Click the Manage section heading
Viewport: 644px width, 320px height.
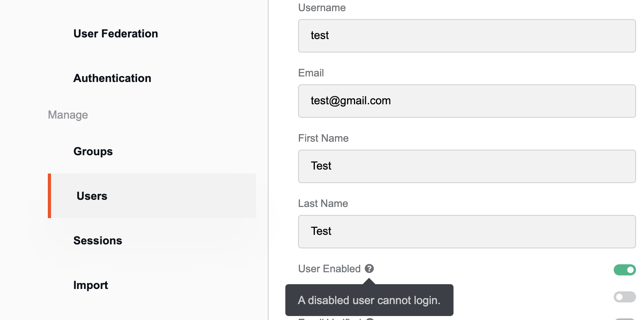click(x=68, y=115)
